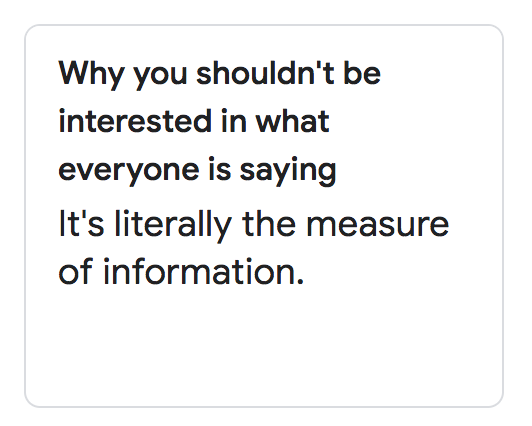This screenshot has width=532, height=426.
Task: Click the description line "of information."
Action: (181, 272)
